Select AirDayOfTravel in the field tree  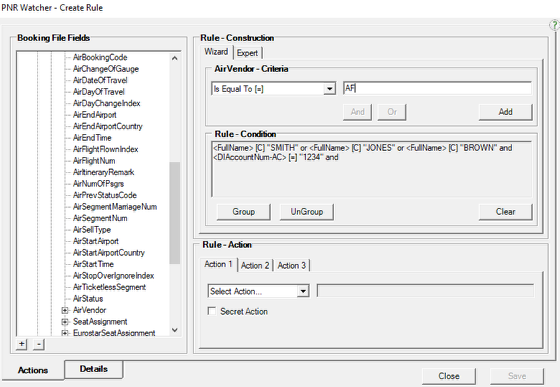point(99,92)
